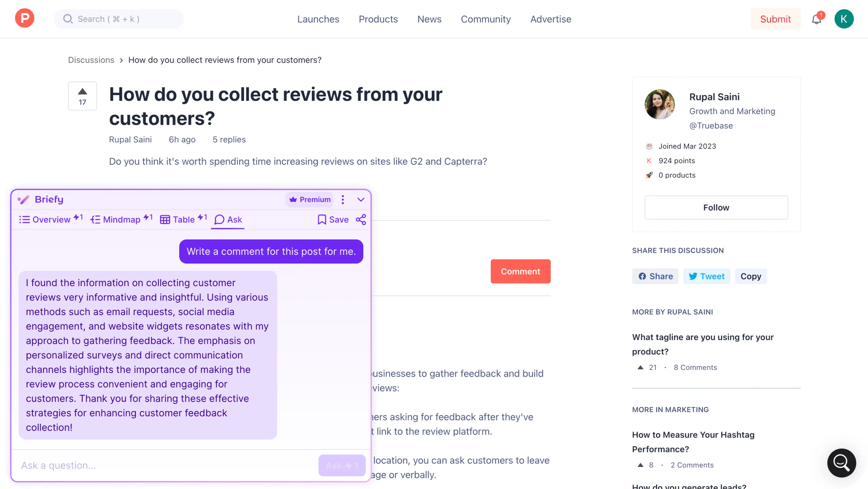Open the Products menu

(378, 19)
